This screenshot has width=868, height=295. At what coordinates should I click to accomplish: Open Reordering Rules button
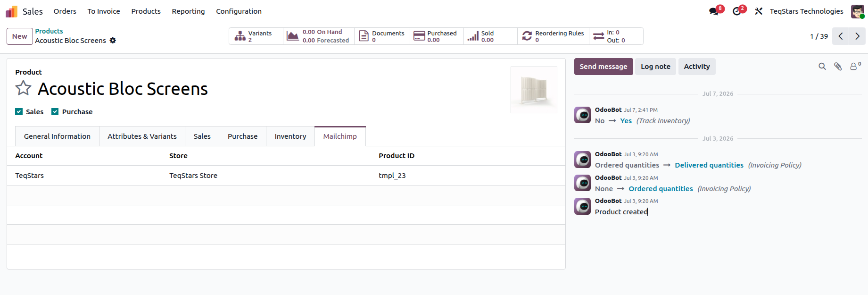[553, 36]
